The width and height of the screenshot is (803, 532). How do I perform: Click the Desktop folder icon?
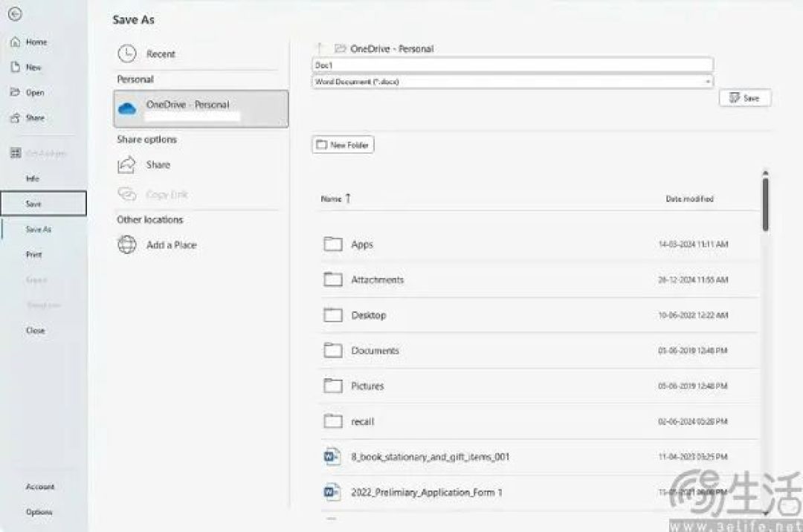[333, 314]
